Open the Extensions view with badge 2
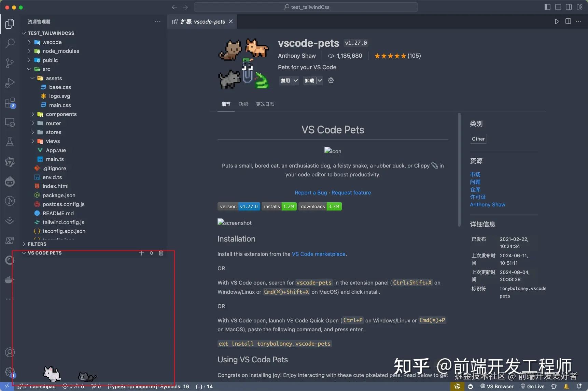The image size is (588, 391). [10, 103]
